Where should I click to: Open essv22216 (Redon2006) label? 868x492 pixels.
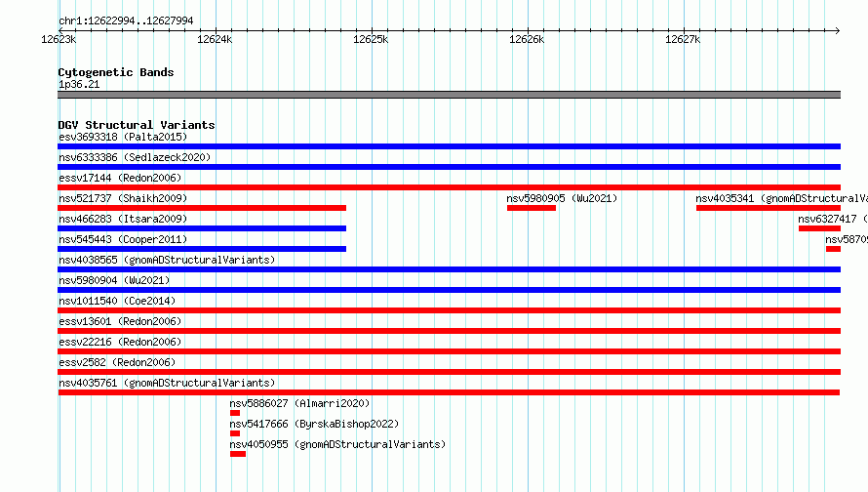(120, 342)
